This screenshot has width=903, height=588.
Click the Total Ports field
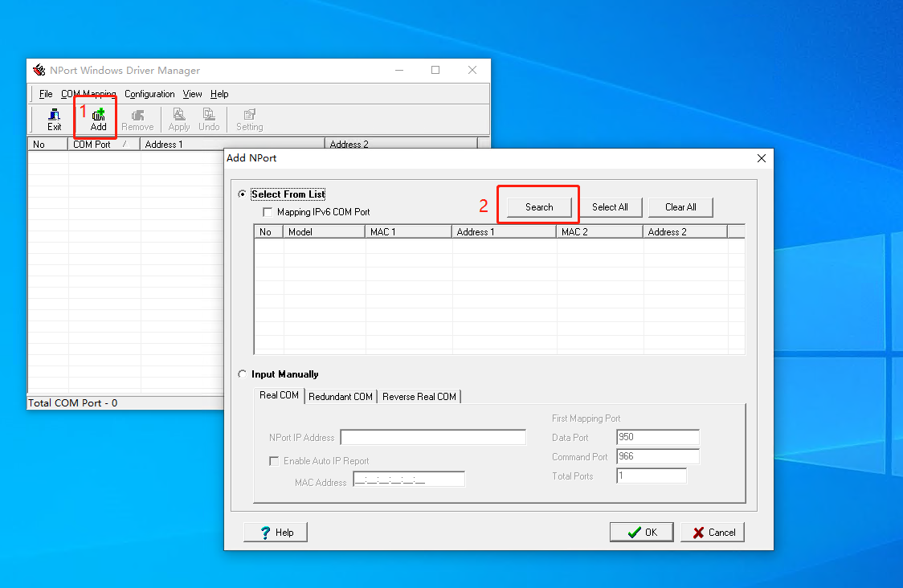(x=652, y=476)
